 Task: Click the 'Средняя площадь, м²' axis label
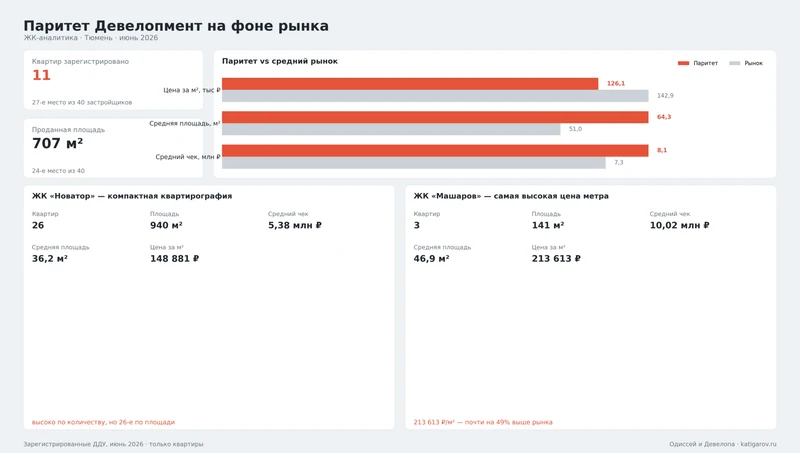coord(185,123)
